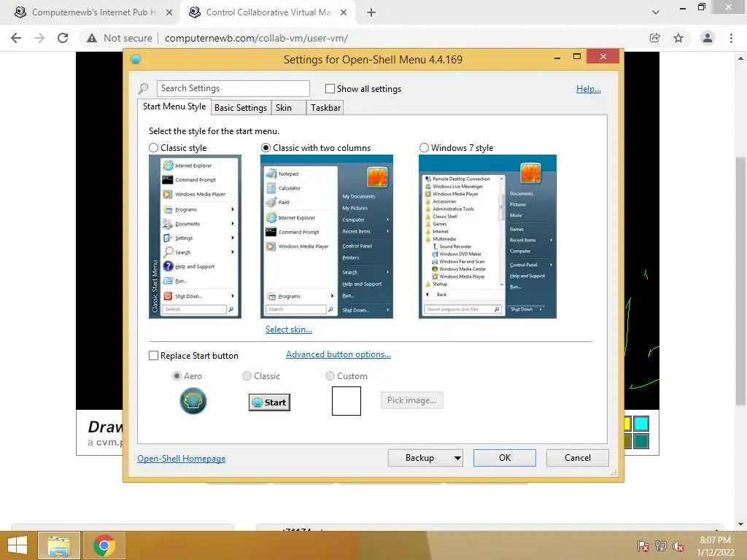
Task: Select Classic with two columns radio button
Action: tap(266, 148)
